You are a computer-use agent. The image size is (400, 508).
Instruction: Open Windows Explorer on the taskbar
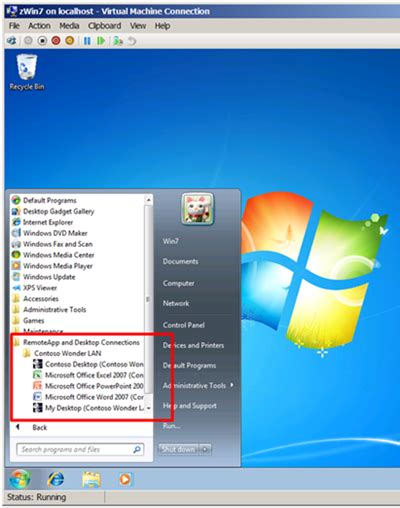(91, 479)
